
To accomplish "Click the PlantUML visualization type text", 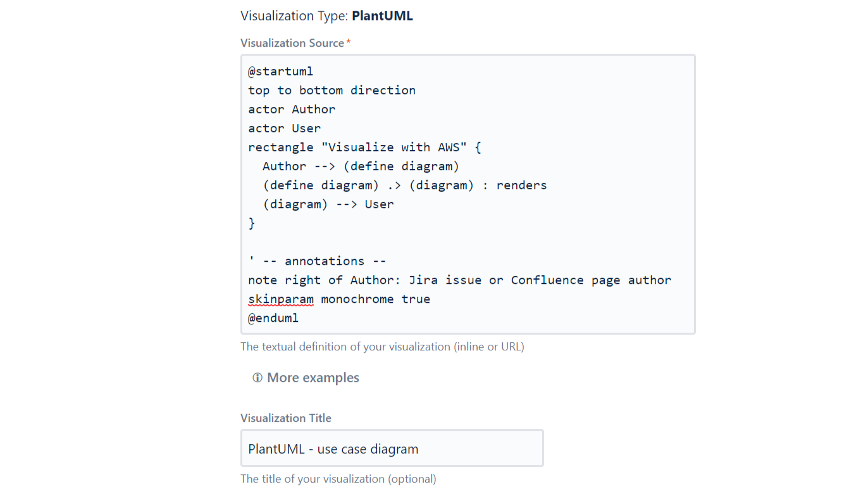I will pos(382,16).
